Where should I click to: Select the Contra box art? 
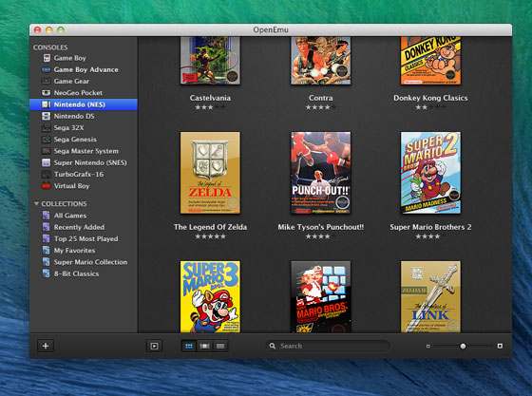pyautogui.click(x=321, y=61)
